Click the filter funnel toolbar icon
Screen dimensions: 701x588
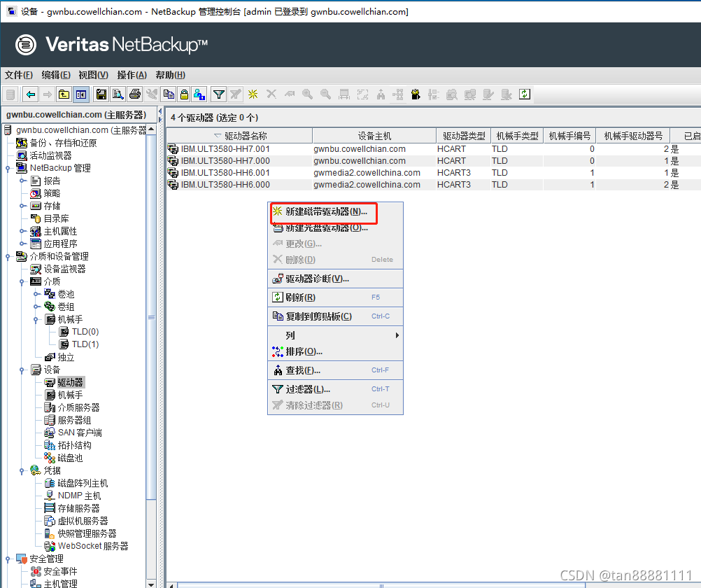[x=218, y=94]
